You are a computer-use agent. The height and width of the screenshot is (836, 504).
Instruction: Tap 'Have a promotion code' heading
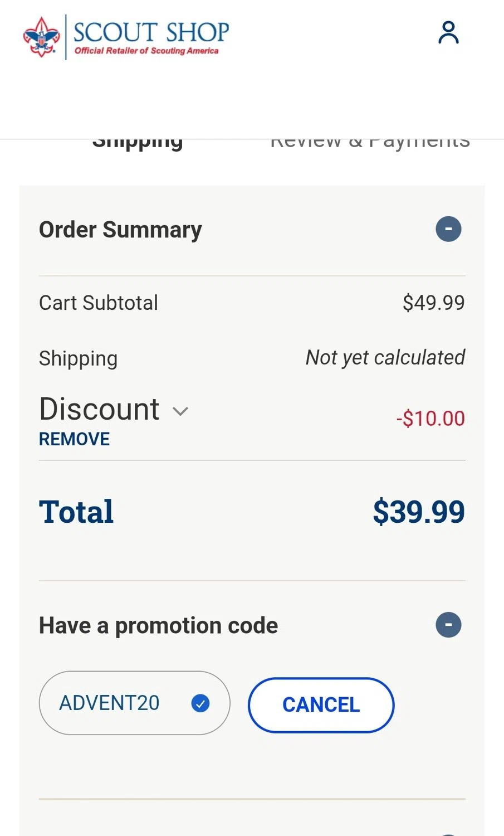159,625
